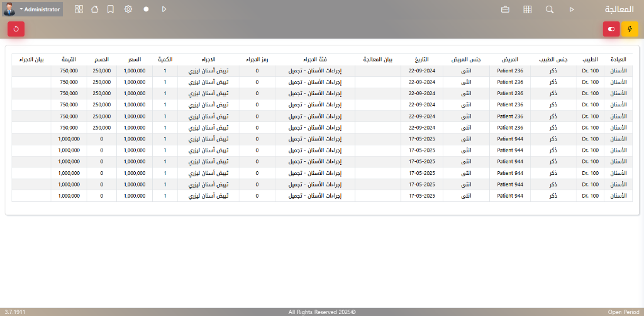Expand the Administrator user dropdown

click(x=40, y=9)
